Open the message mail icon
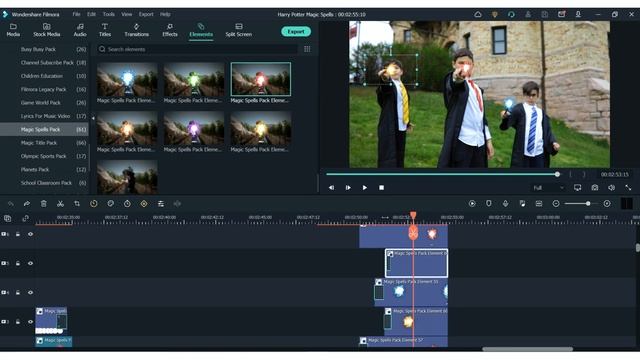 tap(562, 14)
